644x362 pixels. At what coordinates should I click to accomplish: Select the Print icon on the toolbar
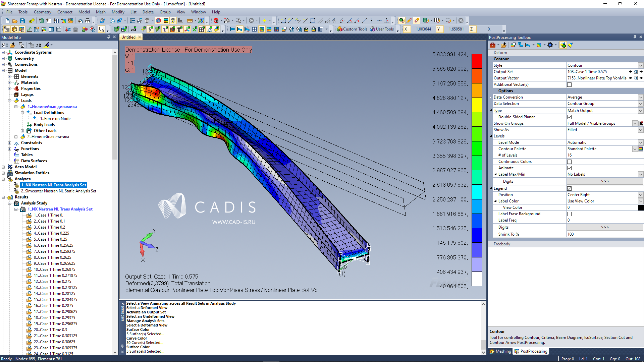click(x=87, y=20)
